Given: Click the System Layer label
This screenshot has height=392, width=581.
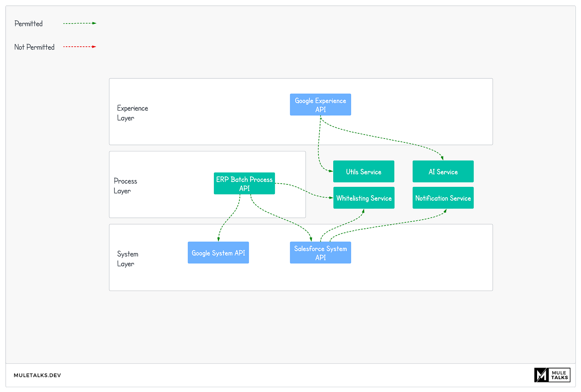Looking at the screenshot, I should tap(128, 259).
